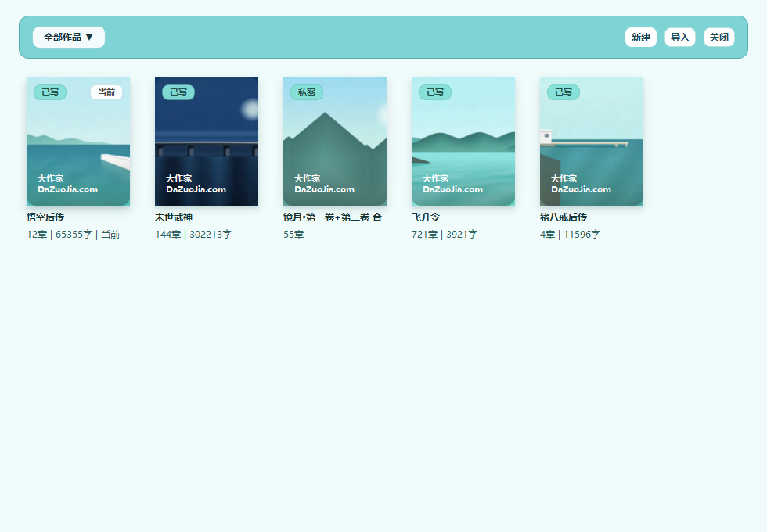
Task: Click the 关闭 button
Action: [719, 38]
